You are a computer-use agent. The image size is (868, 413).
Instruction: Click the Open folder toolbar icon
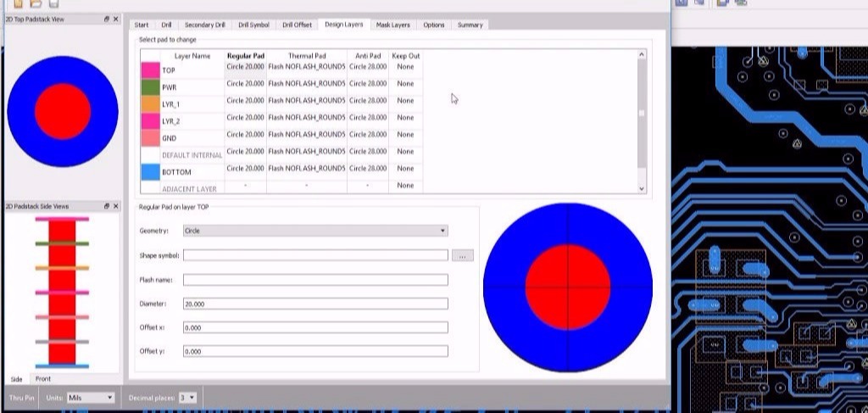pyautogui.click(x=36, y=3)
